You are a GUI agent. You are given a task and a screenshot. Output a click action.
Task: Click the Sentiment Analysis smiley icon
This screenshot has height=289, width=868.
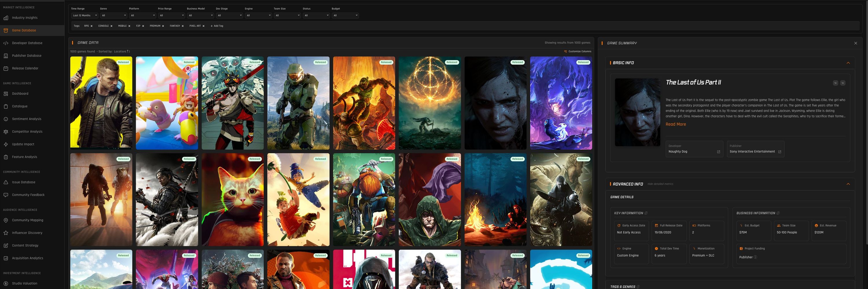[x=6, y=119]
